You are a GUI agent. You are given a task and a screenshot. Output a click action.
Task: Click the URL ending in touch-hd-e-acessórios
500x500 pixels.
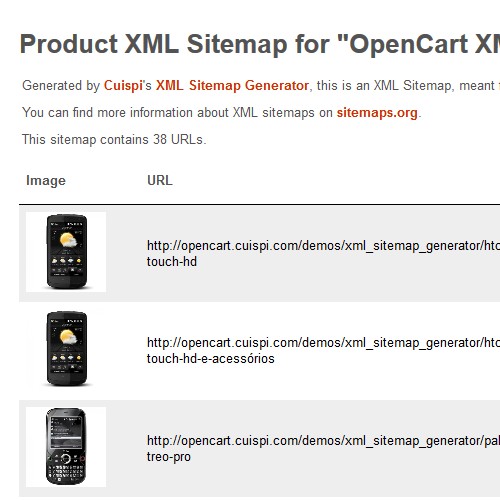point(323,351)
